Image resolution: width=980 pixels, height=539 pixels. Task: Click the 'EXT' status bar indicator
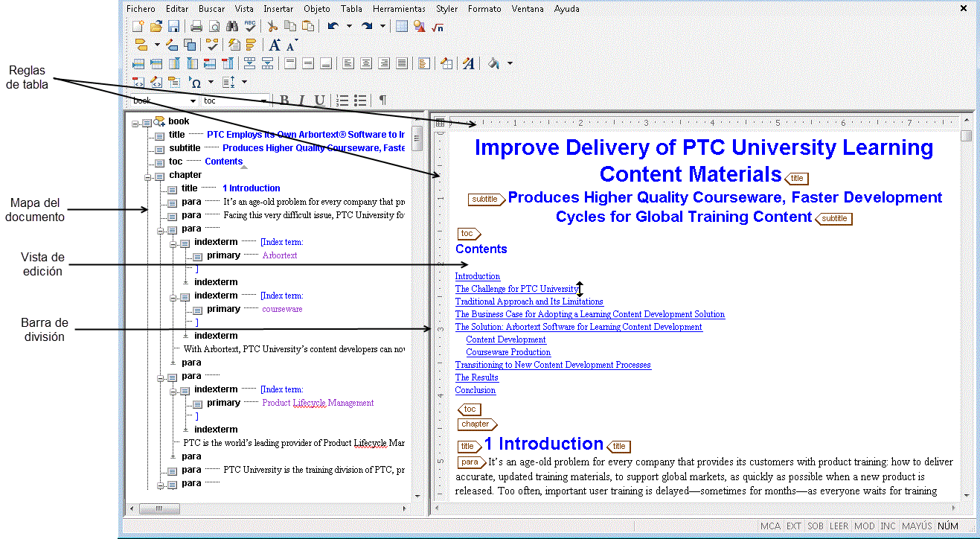click(794, 526)
